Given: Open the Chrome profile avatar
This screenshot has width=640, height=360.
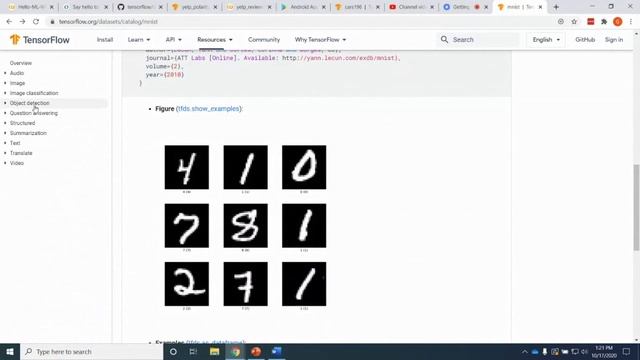Looking at the screenshot, I should 618,22.
